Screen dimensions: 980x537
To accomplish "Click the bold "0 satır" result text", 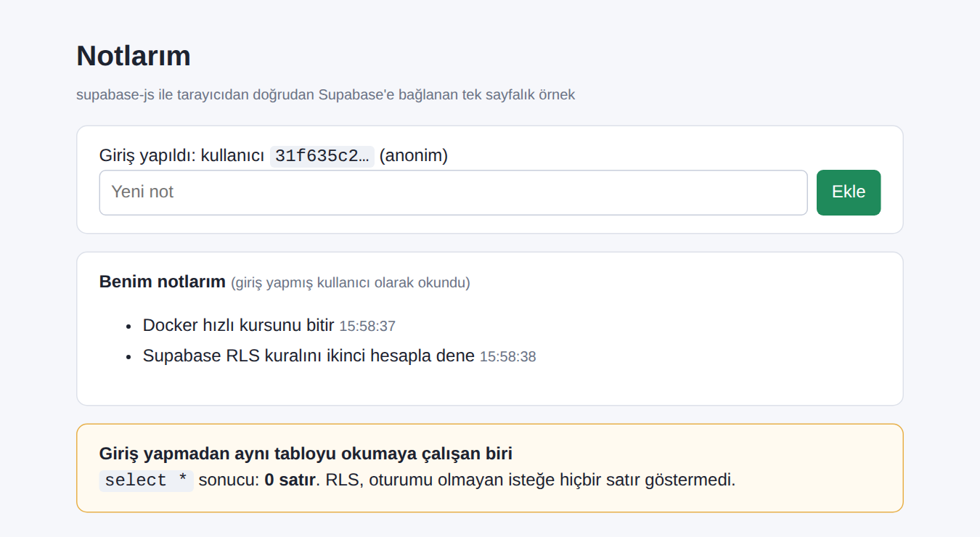I will click(290, 480).
